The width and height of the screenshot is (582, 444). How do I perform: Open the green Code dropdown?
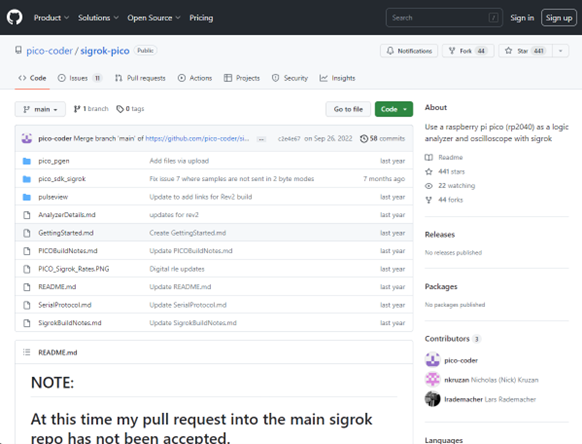394,109
